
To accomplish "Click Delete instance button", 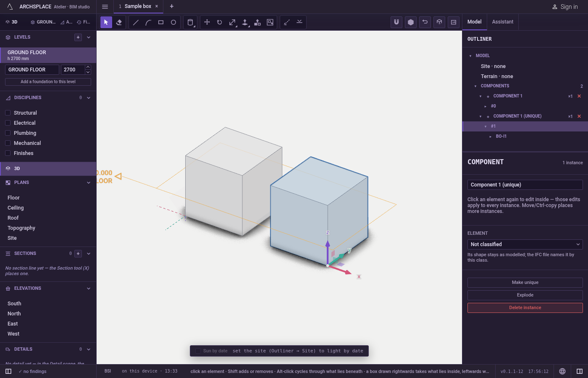I will click(525, 308).
